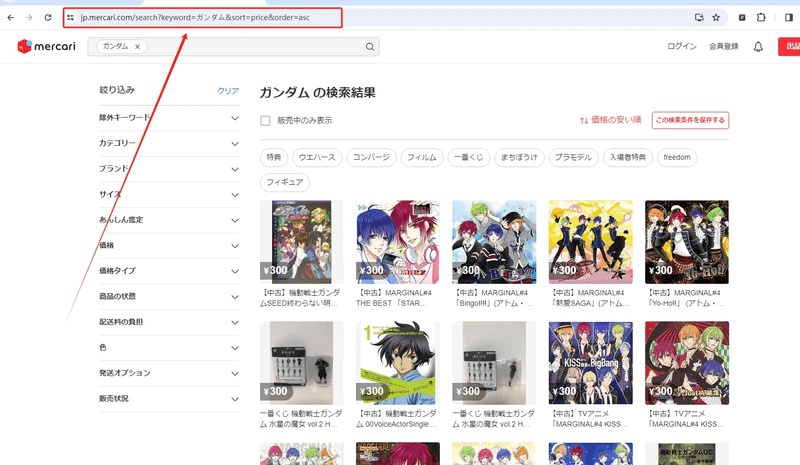Image resolution: width=800 pixels, height=465 pixels.
Task: Select the 特典 keyword chip
Action: coord(274,157)
